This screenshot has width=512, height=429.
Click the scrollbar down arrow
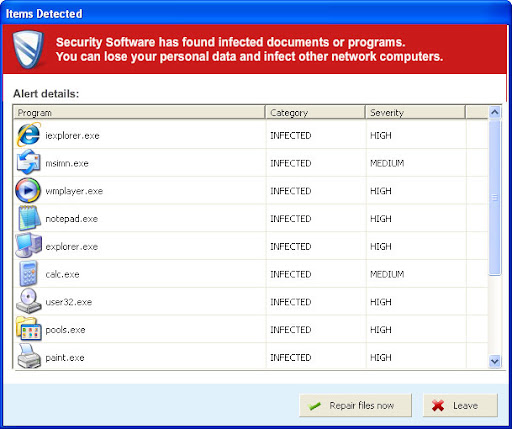tap(495, 361)
